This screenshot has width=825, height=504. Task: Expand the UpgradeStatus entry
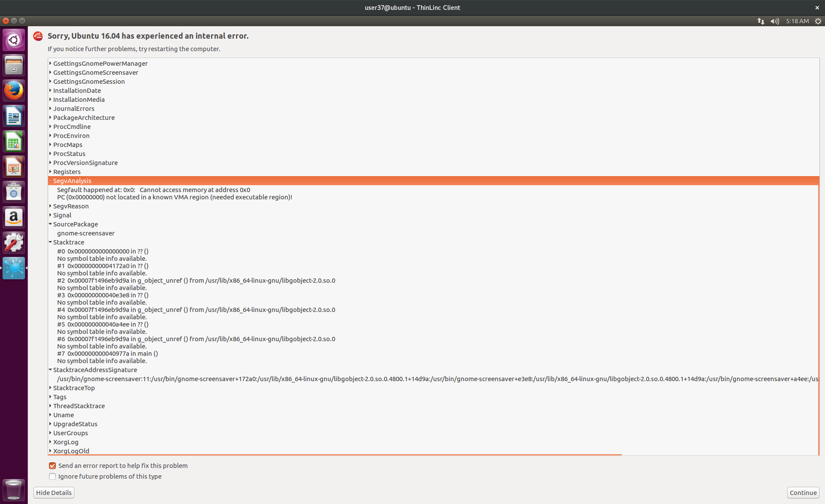click(50, 424)
